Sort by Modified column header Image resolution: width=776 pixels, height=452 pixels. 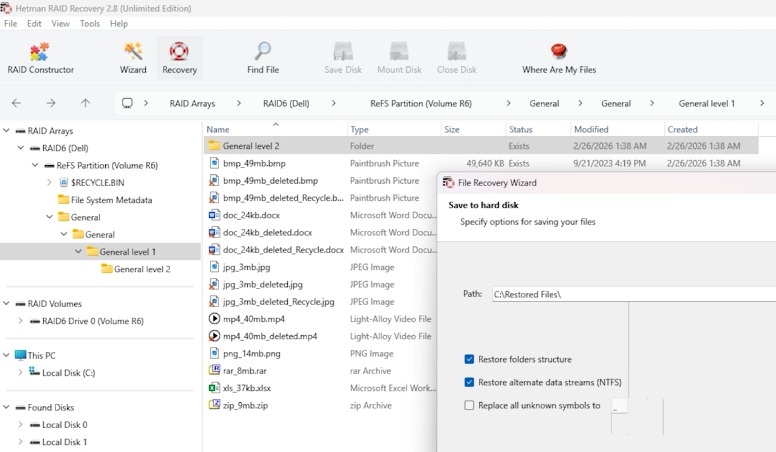tap(617, 129)
